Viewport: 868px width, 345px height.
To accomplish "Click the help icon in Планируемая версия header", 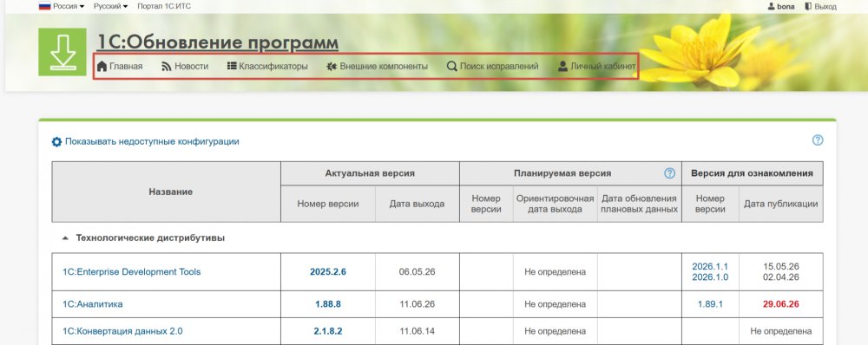I will click(x=670, y=173).
